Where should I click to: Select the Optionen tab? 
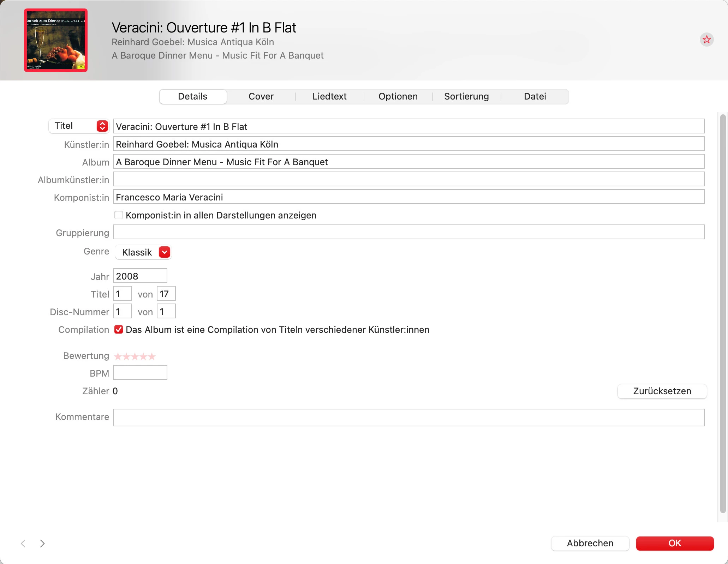click(x=398, y=96)
